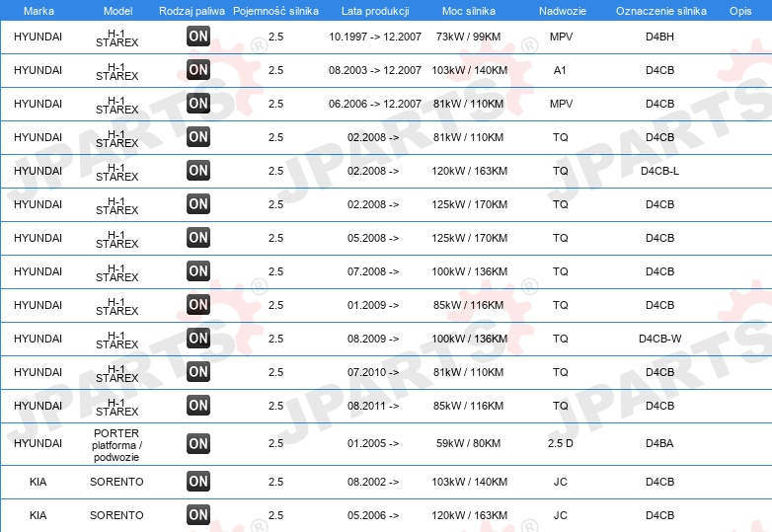
Task: Click the Lata produkcji column header
Action: tap(375, 11)
